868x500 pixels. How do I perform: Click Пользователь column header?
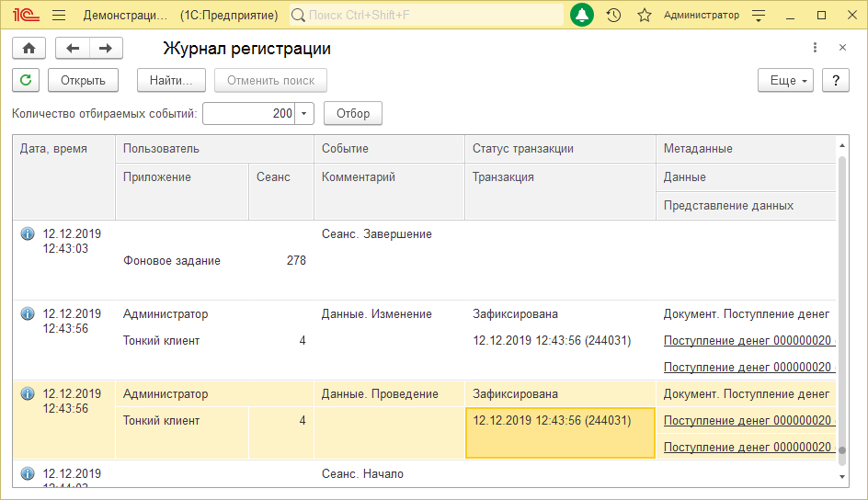pyautogui.click(x=215, y=149)
